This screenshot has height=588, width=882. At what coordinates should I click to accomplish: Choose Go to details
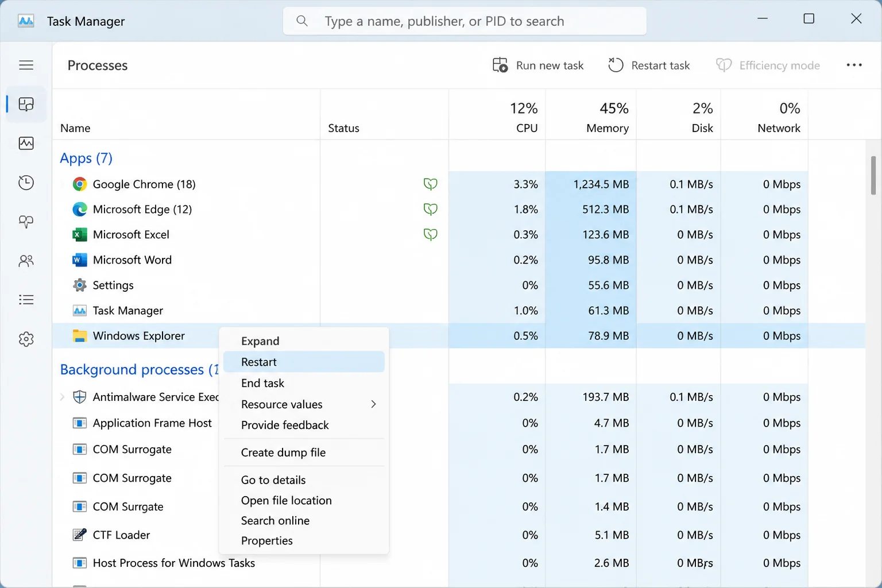[304, 480]
